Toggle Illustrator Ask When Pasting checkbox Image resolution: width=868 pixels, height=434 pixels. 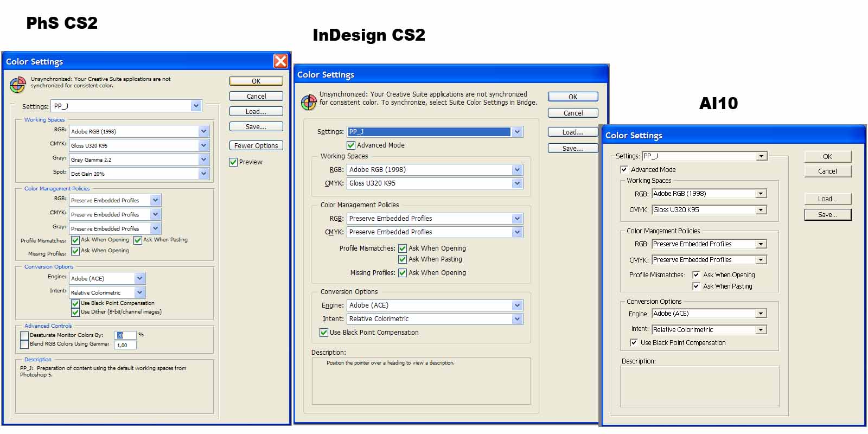pyautogui.click(x=696, y=286)
